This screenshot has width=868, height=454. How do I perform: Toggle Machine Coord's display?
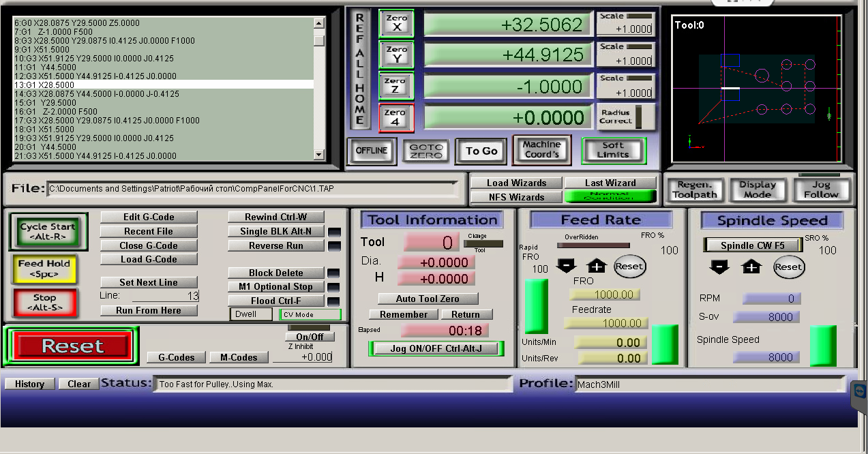tap(541, 150)
